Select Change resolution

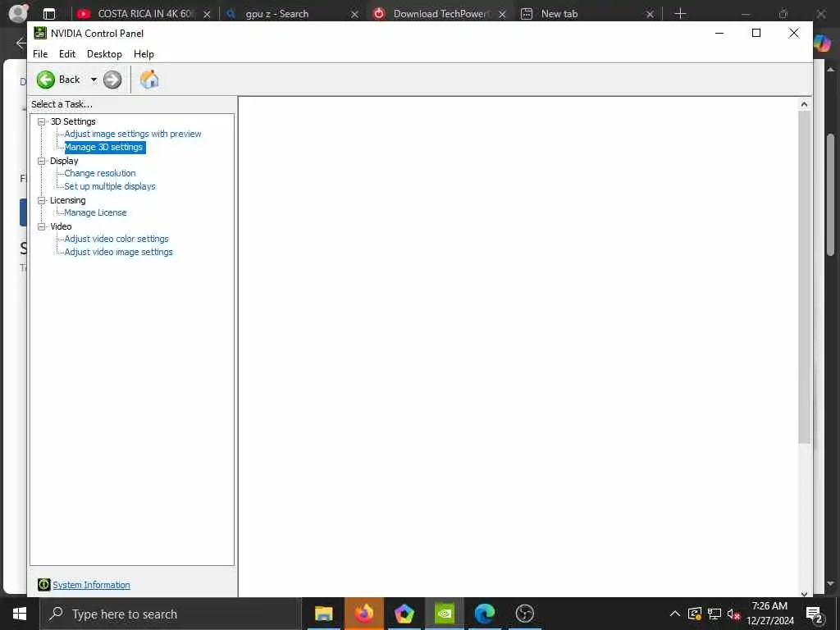(x=100, y=173)
